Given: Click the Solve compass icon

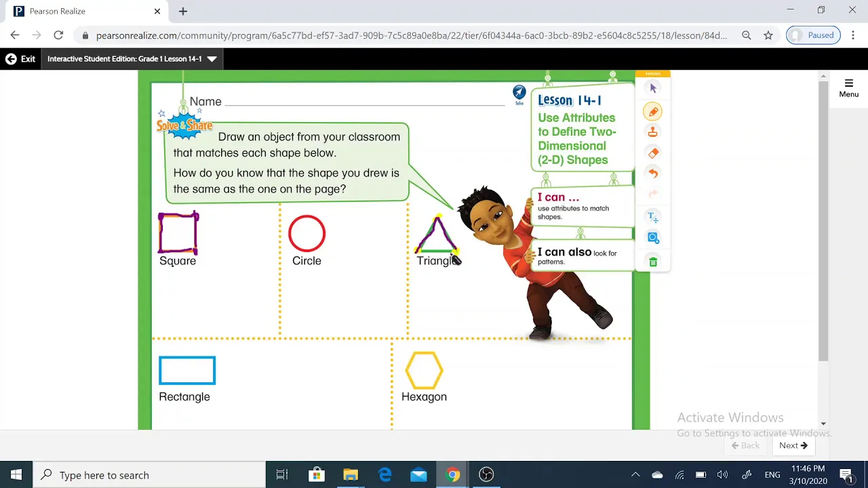Looking at the screenshot, I should click(x=519, y=94).
